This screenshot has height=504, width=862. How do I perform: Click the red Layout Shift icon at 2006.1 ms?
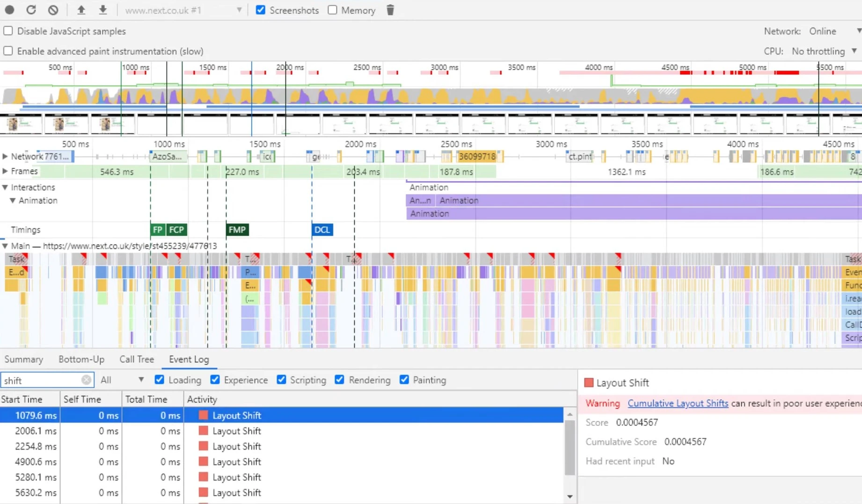[203, 431]
